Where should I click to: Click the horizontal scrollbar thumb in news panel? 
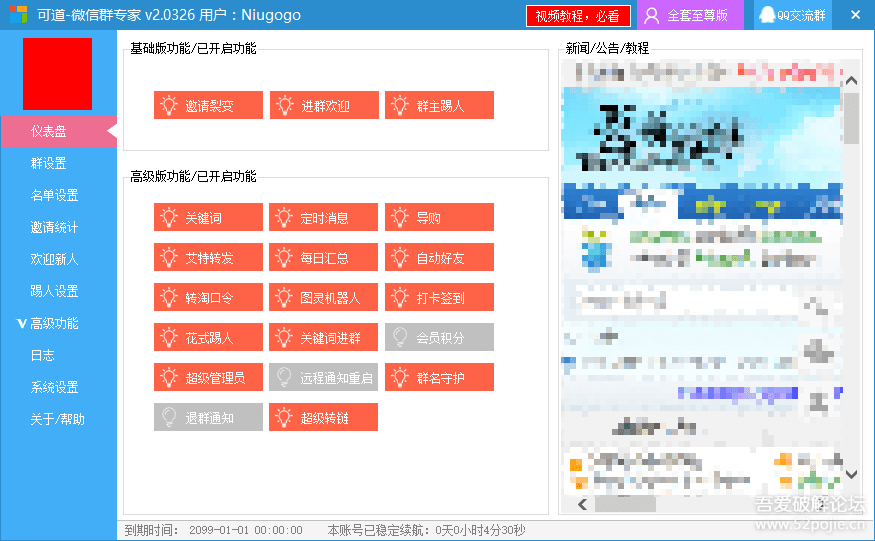coord(625,504)
